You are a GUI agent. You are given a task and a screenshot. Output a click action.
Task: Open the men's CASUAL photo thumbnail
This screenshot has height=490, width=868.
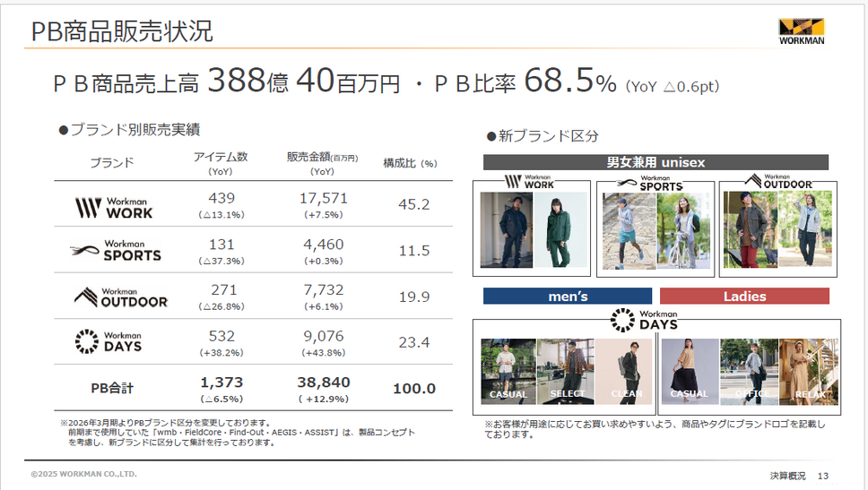[508, 370]
